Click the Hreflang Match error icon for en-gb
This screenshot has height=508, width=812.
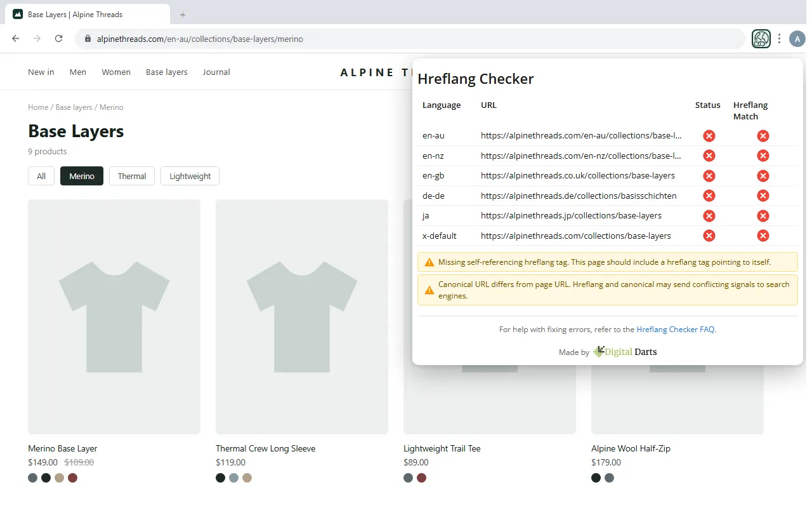763,175
